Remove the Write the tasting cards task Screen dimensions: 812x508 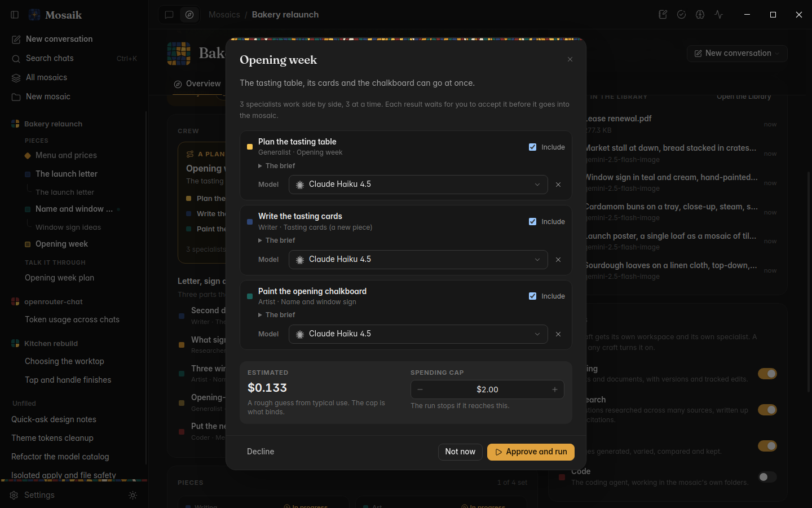(558, 260)
